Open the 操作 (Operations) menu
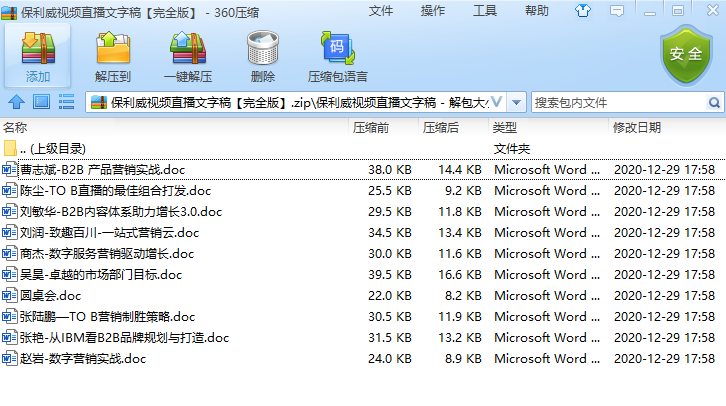 433,10
